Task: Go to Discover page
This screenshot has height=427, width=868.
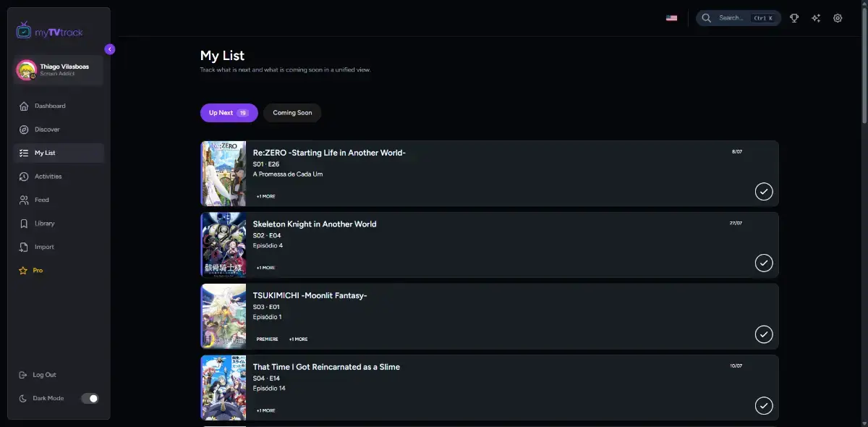Action: [x=59, y=130]
